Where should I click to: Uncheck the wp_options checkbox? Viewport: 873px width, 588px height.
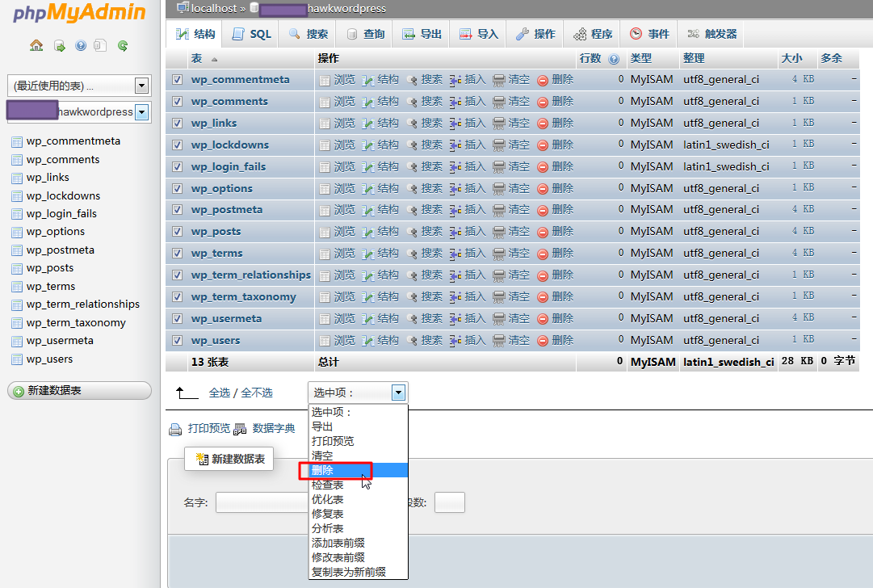tap(177, 188)
